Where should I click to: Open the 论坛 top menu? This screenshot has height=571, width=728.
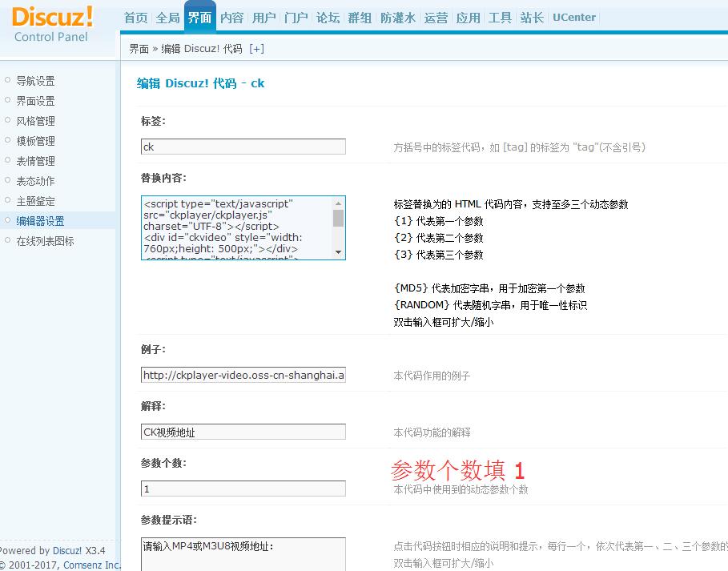tap(328, 18)
